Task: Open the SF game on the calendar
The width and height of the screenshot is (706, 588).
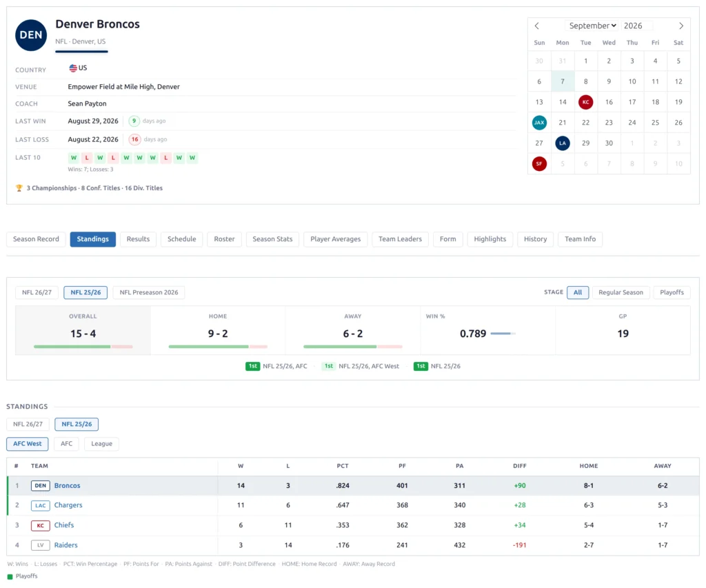Action: pos(539,164)
